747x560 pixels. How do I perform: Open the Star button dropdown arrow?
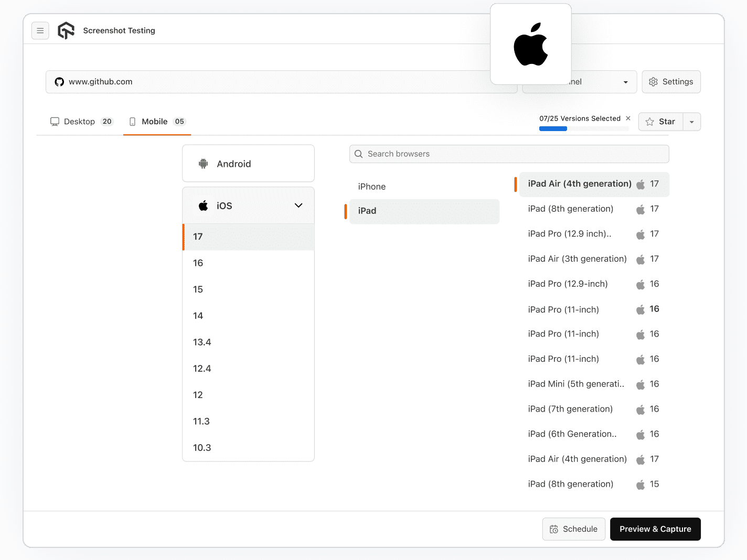click(691, 122)
